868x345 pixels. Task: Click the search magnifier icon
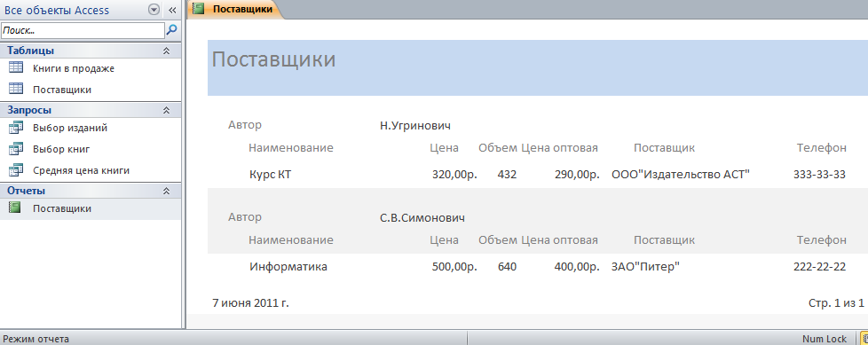(172, 29)
